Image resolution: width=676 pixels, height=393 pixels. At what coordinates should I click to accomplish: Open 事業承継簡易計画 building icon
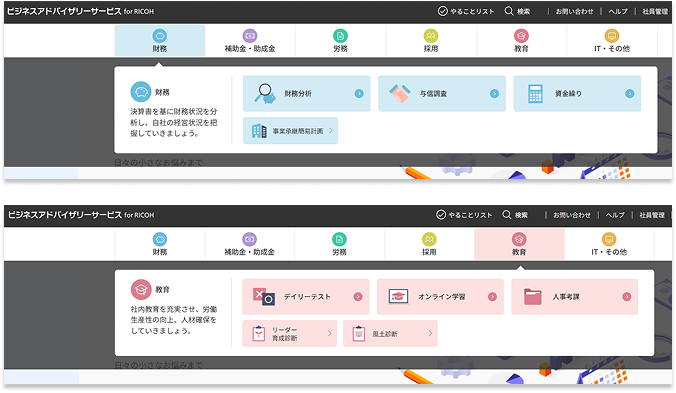(259, 131)
